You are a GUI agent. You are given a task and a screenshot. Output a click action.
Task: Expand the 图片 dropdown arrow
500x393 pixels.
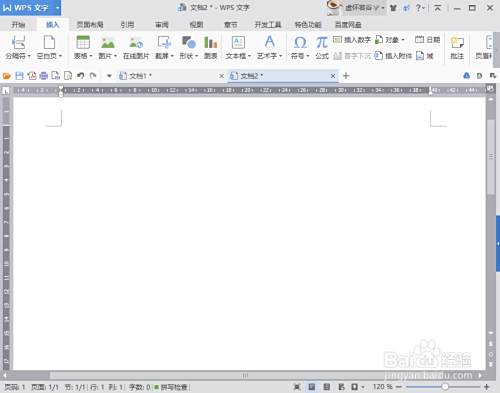(115, 56)
